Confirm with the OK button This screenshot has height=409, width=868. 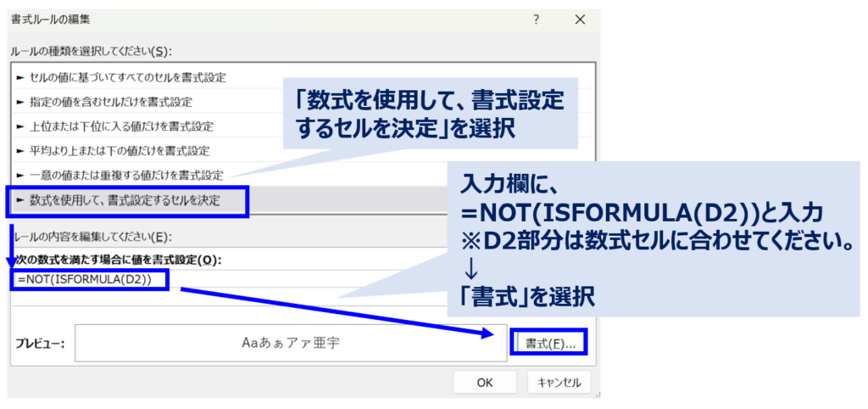484,382
